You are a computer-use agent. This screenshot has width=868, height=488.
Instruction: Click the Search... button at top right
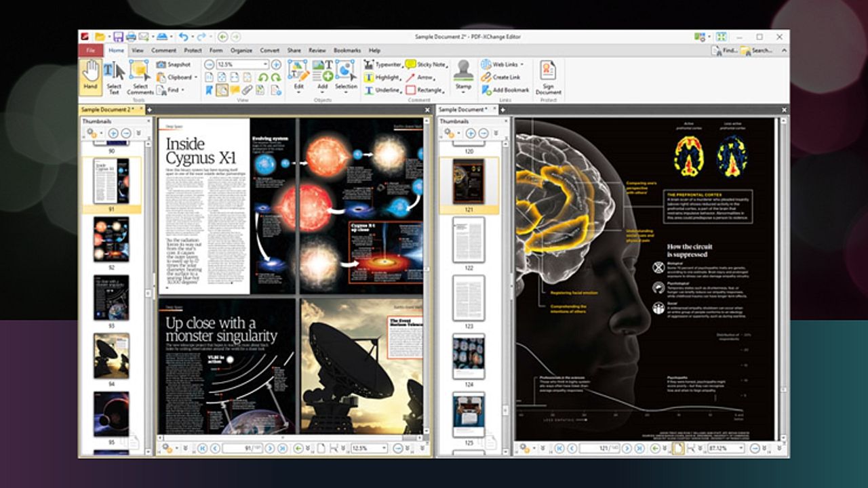[x=756, y=50]
